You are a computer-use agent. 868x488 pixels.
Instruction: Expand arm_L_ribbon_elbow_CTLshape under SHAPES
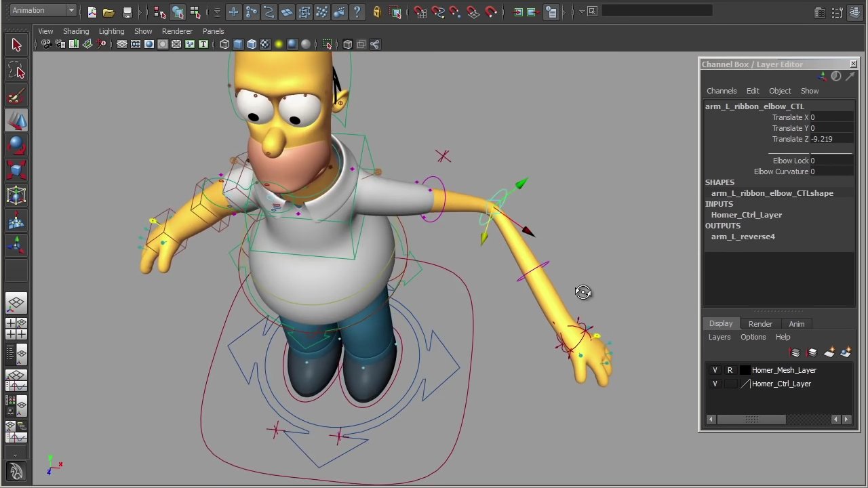click(x=772, y=193)
